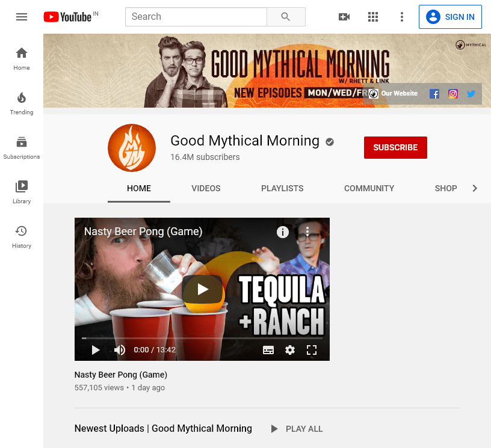491x448 pixels.
Task: Click the large center play button
Action: pos(202,289)
